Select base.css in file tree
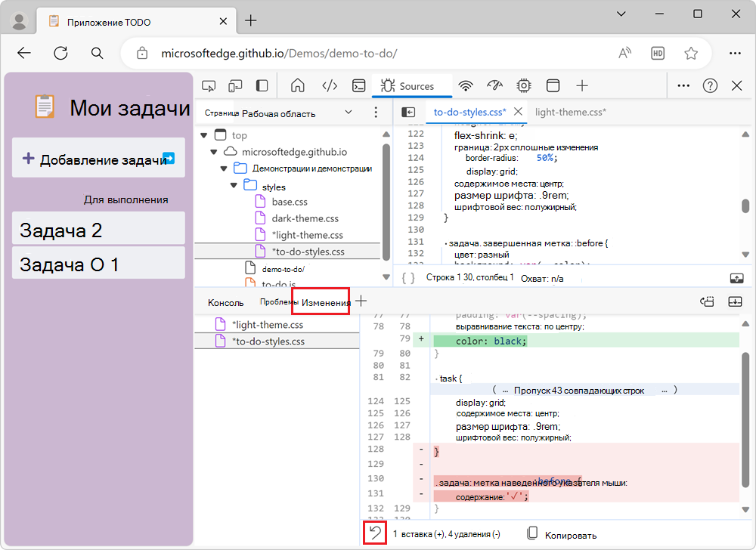 click(290, 202)
